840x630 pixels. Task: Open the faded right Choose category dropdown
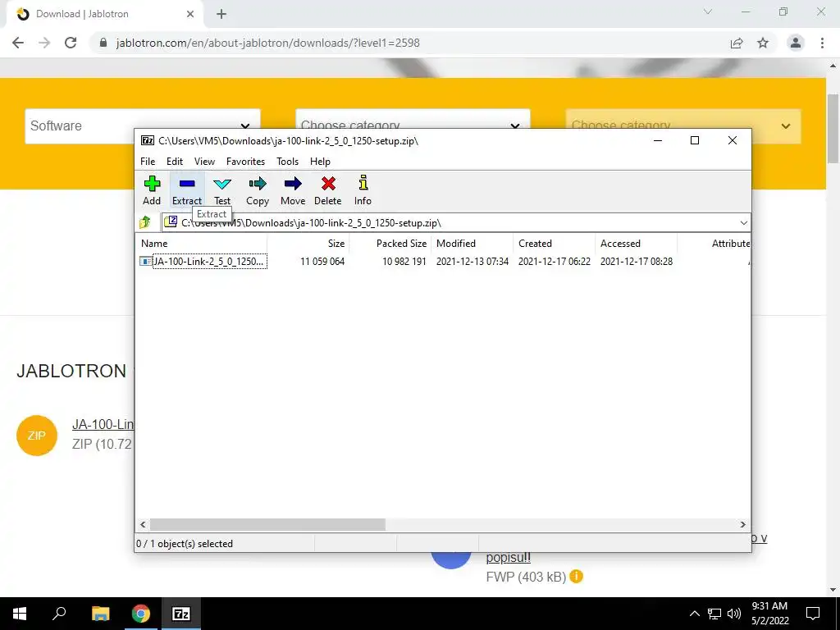click(x=683, y=126)
